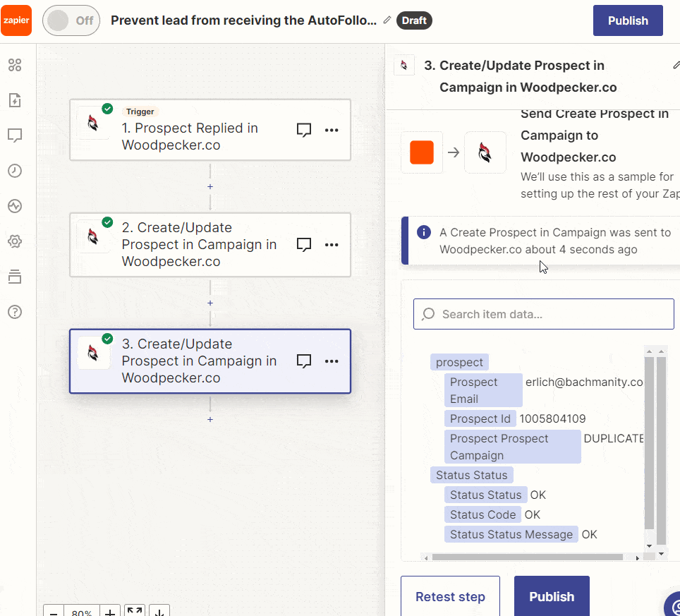This screenshot has width=680, height=616.
Task: Open the three-dot menu on step 2
Action: pos(332,245)
